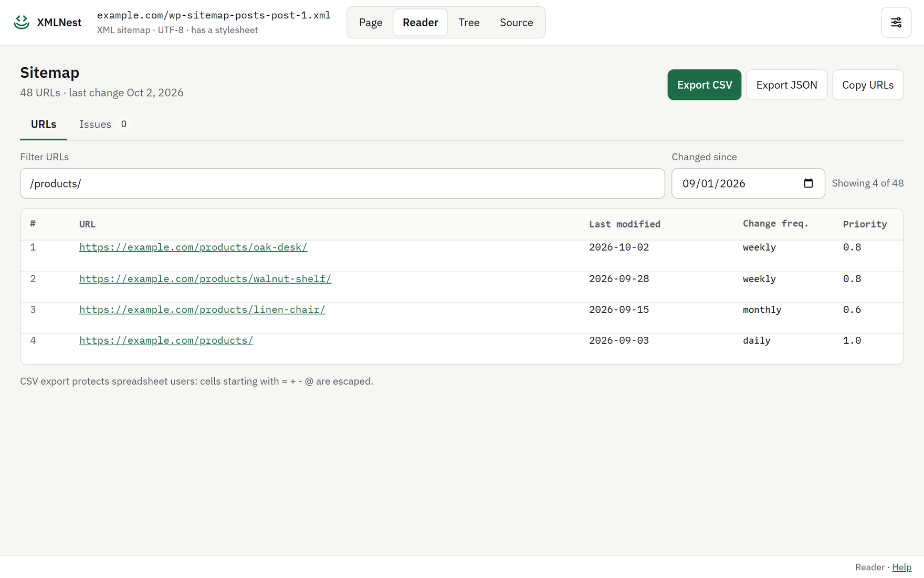Viewport: 924px width, 578px height.
Task: Click the Export CSV button
Action: (705, 85)
